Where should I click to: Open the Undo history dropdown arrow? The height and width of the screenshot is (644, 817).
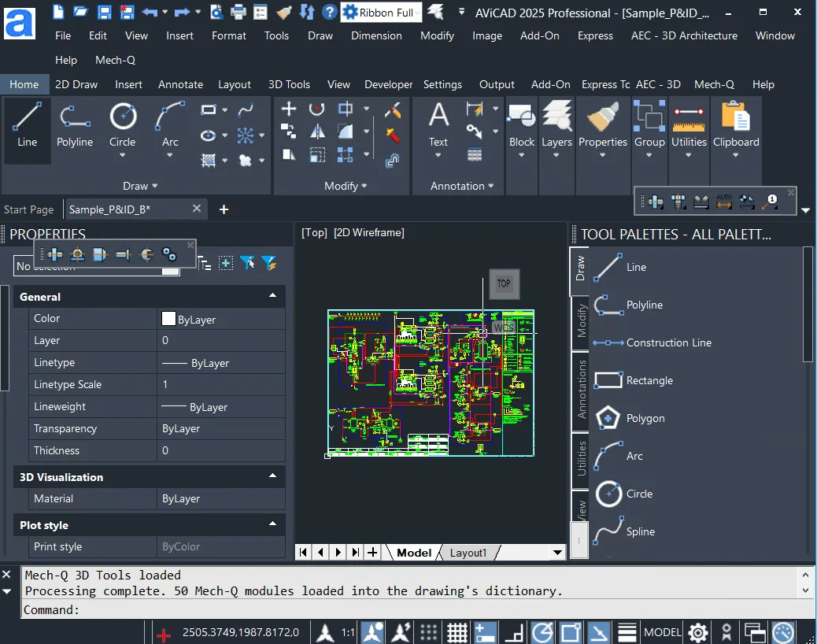[x=165, y=12]
